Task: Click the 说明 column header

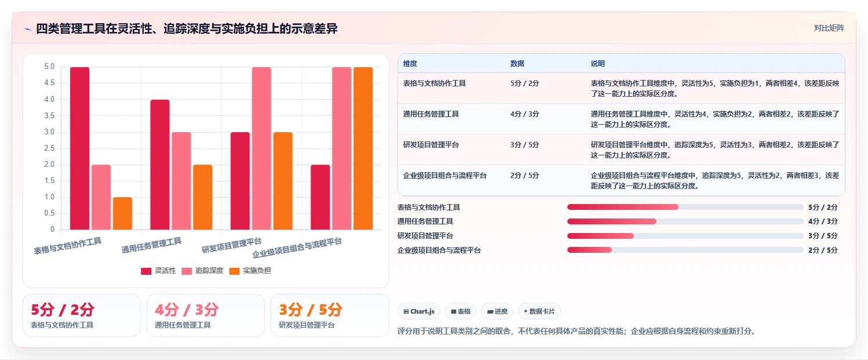Action: pyautogui.click(x=598, y=63)
